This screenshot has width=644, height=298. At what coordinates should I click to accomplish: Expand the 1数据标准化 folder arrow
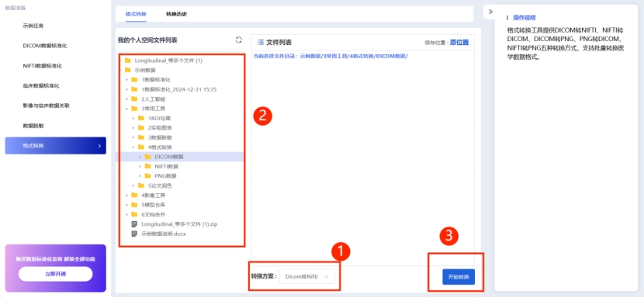127,80
